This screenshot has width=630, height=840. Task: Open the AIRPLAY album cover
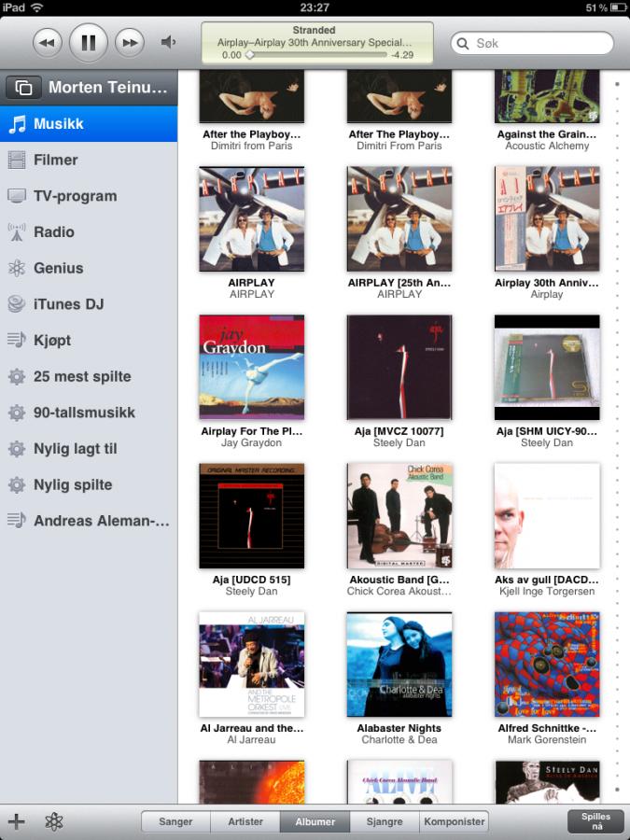point(252,218)
